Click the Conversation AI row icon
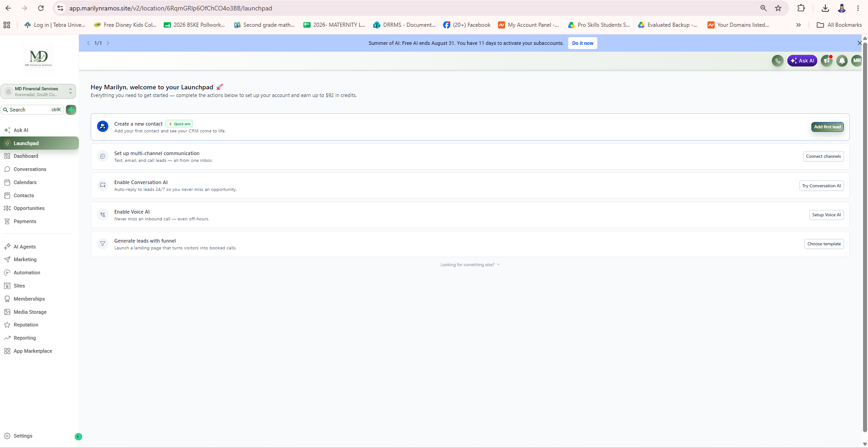This screenshot has height=448, width=868. click(x=103, y=185)
